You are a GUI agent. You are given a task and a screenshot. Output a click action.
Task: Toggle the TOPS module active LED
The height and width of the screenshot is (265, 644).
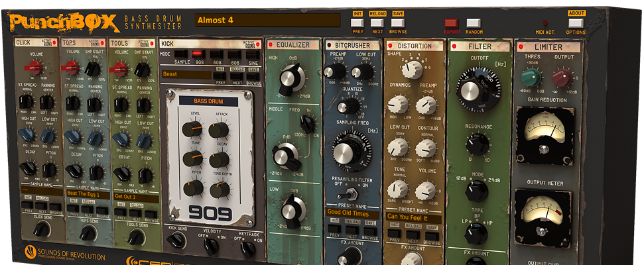[102, 42]
